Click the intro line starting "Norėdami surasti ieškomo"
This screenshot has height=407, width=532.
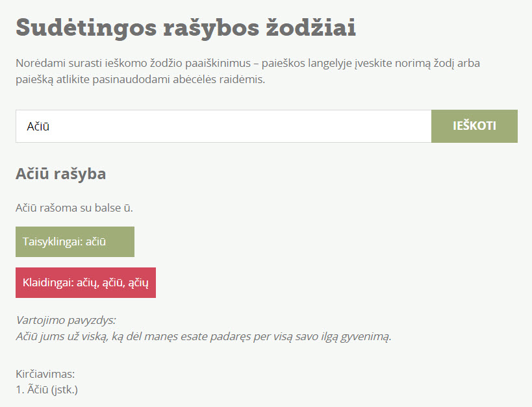pos(247,64)
